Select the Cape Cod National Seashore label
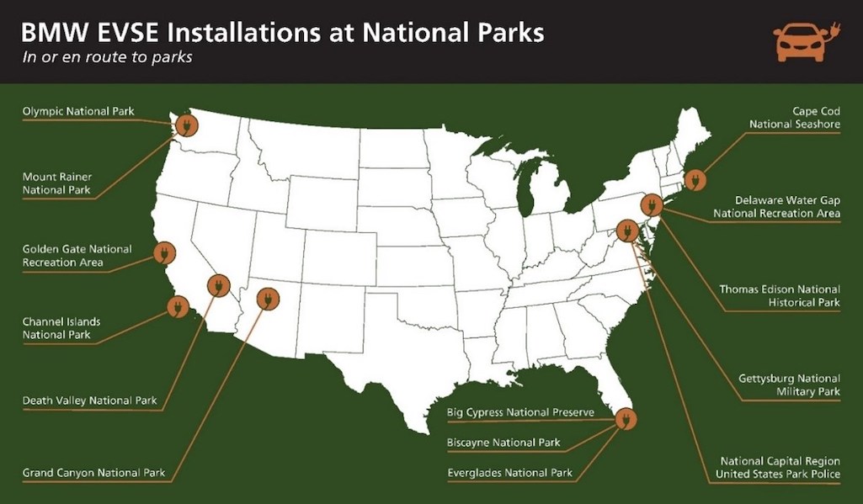This screenshot has width=863, height=504. 795,118
